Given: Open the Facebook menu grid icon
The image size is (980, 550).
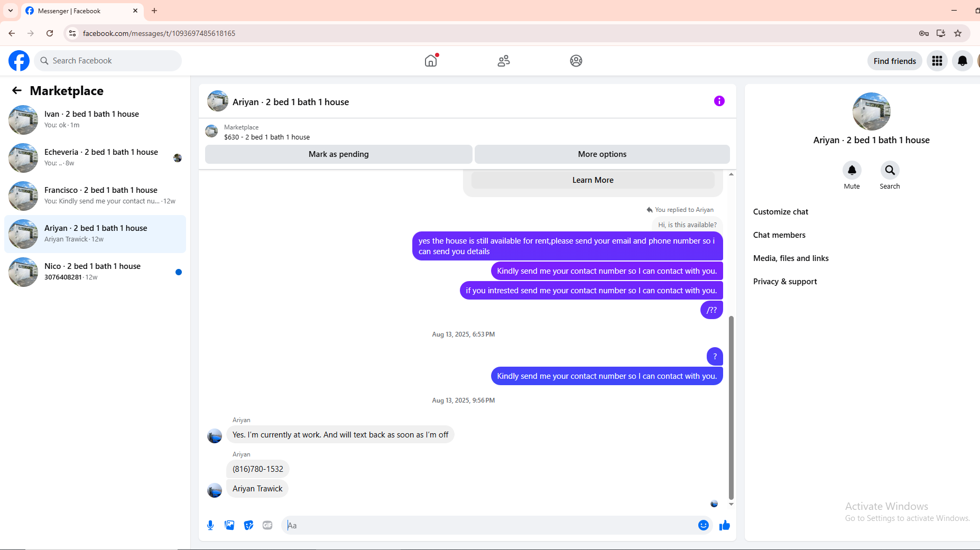Looking at the screenshot, I should click(937, 61).
